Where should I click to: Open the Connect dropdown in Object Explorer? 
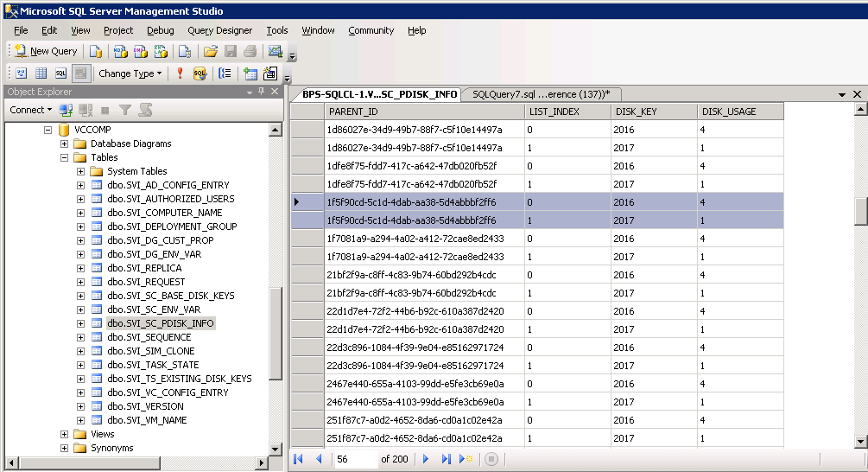(30, 110)
